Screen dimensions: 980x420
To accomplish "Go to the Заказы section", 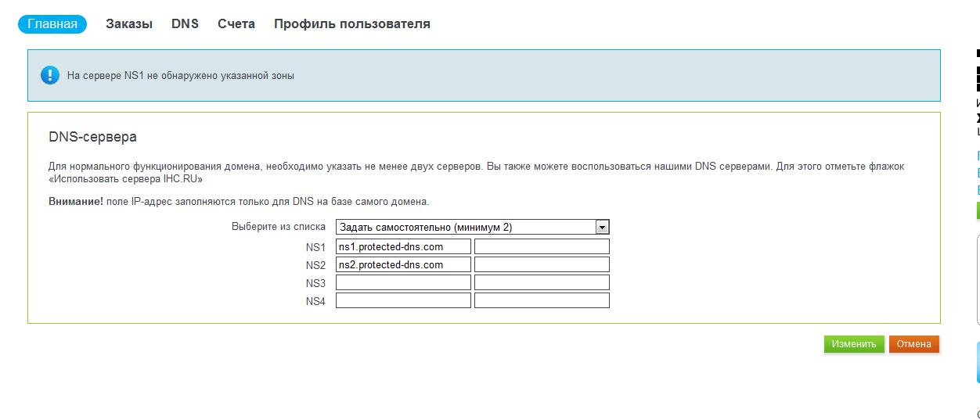I will (129, 23).
